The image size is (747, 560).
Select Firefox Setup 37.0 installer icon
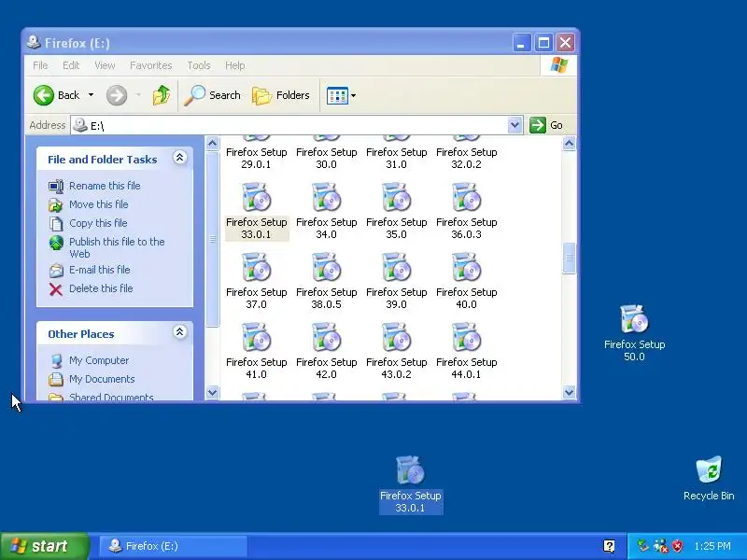(256, 267)
